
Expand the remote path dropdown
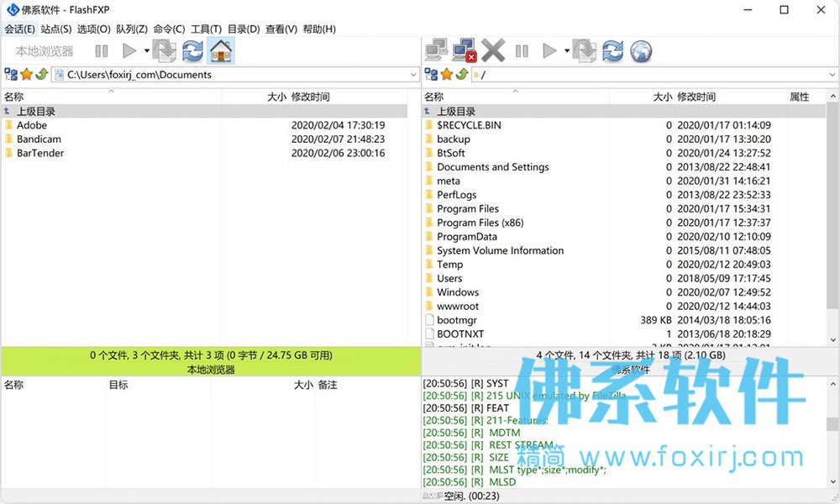tap(832, 75)
